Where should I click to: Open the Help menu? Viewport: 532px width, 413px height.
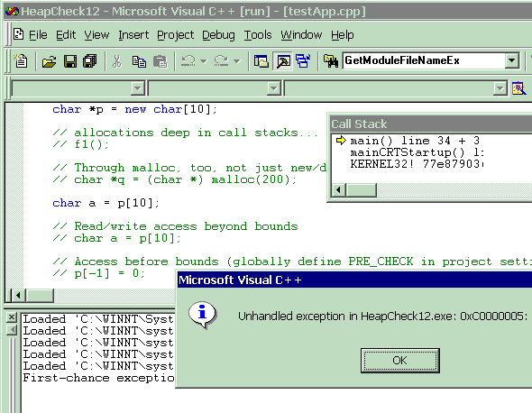343,35
